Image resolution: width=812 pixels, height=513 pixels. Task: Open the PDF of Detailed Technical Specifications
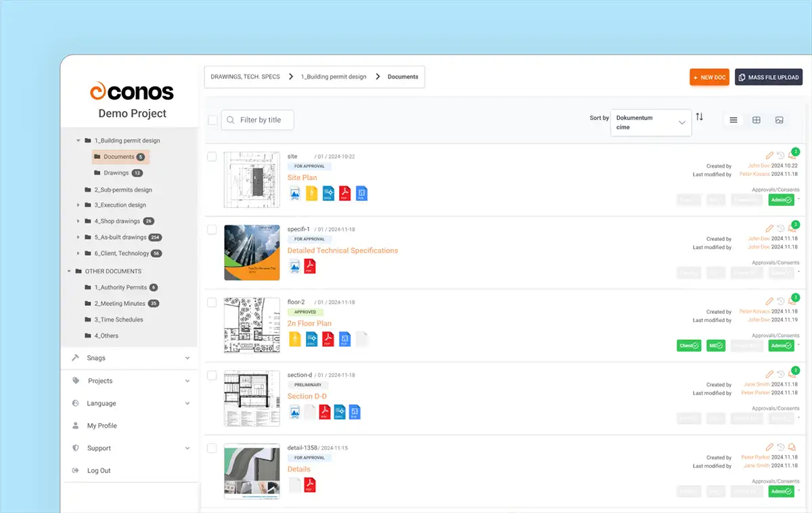pos(310,266)
